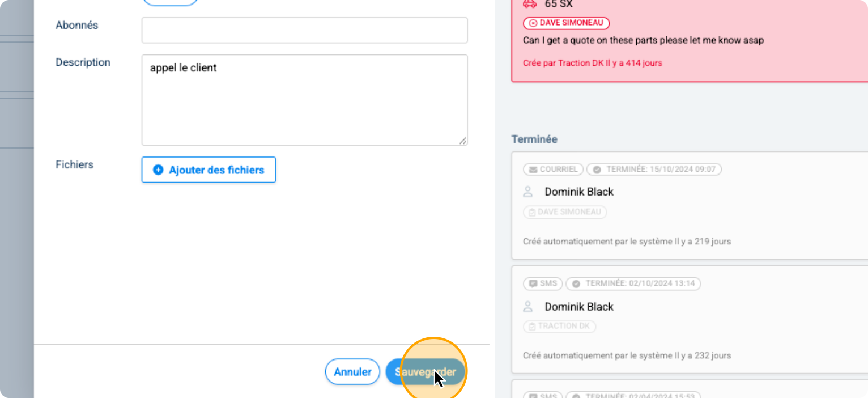Click person icon in the 02/10/2024 SMS card

[528, 307]
